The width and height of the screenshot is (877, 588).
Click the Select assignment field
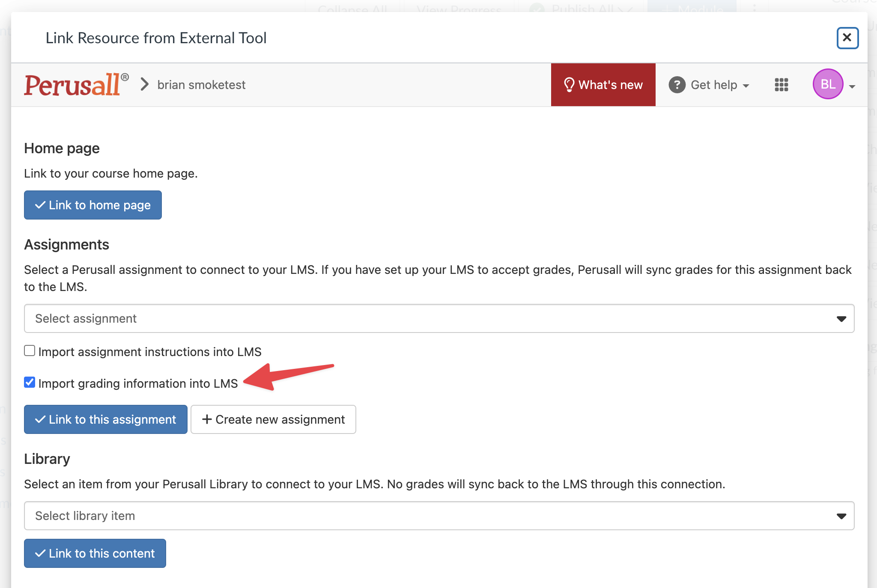pos(300,318)
